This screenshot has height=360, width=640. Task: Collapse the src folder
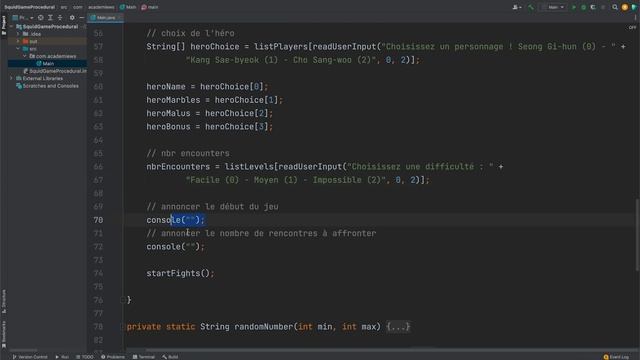click(x=18, y=49)
